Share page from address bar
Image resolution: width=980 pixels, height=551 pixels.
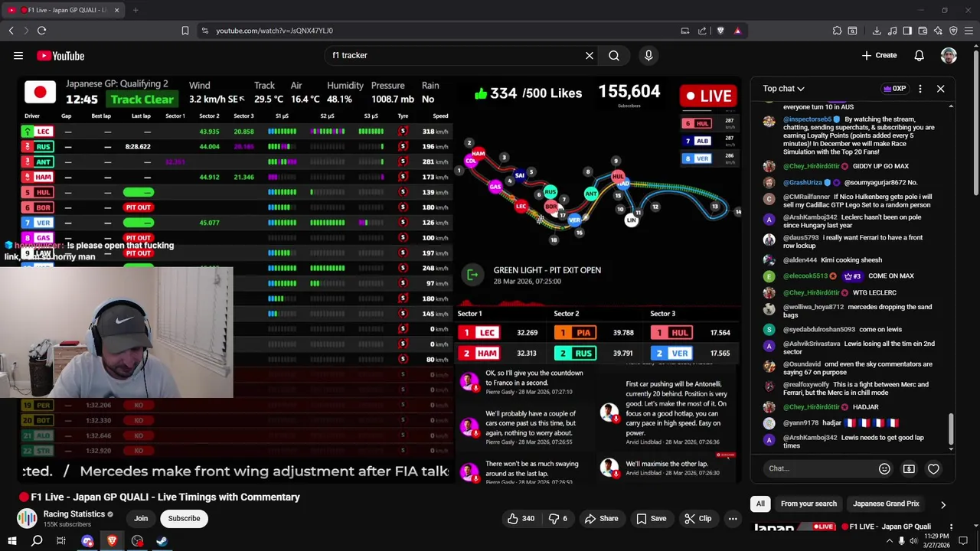[x=702, y=31]
